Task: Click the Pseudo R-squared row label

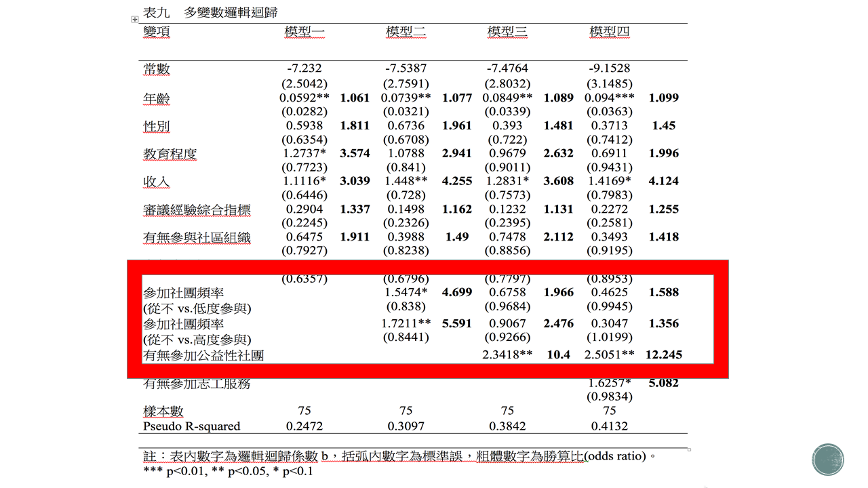Action: (192, 426)
